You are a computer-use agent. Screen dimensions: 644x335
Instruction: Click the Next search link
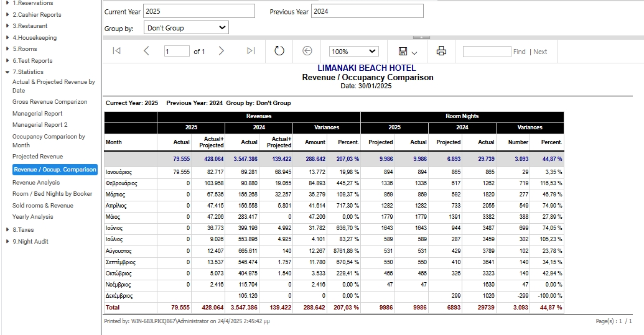tap(540, 52)
